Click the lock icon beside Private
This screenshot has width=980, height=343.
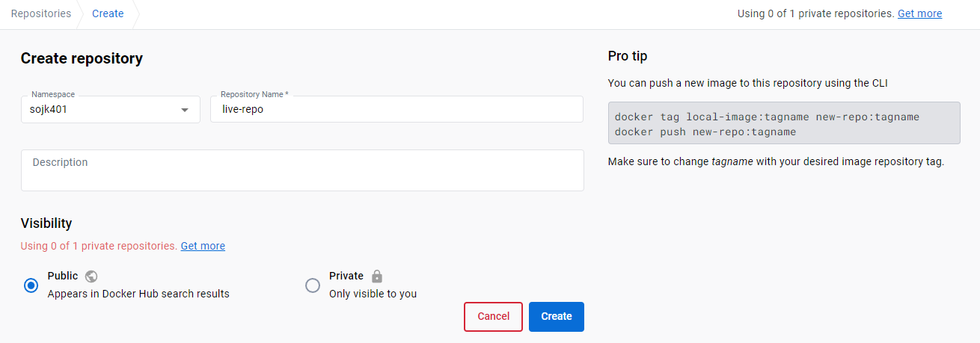[x=377, y=276]
